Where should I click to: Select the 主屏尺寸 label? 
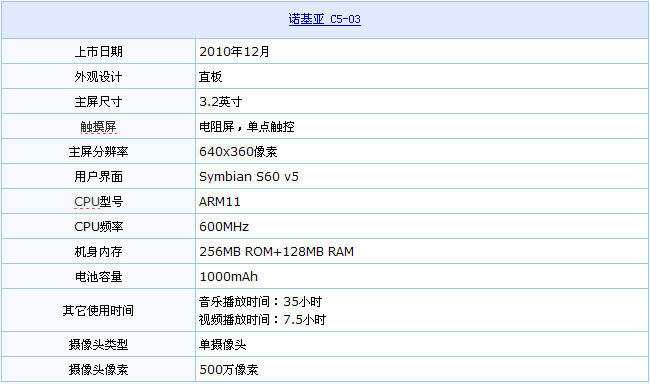98,102
